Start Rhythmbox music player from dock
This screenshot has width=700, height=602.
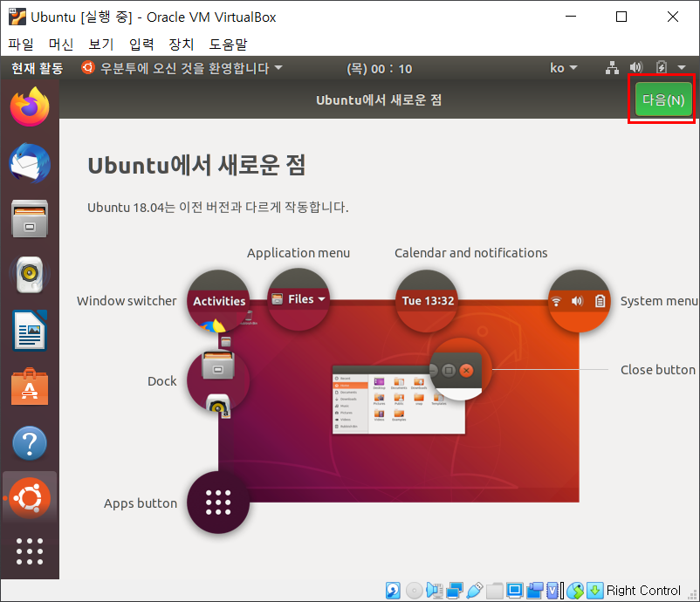[30, 275]
